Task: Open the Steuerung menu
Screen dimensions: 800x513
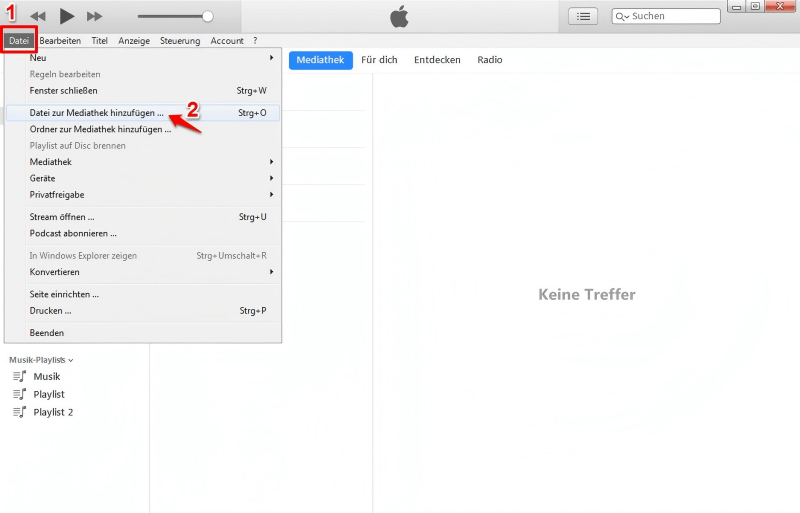Action: 180,40
